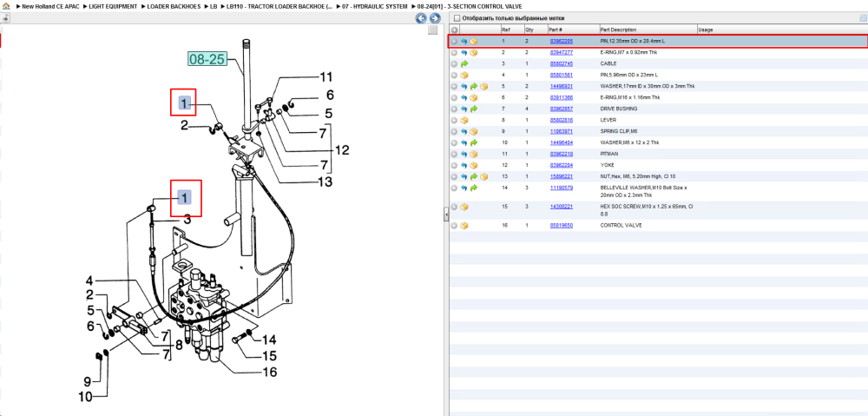
Task: Open part number 83947277 link
Action: 562,53
